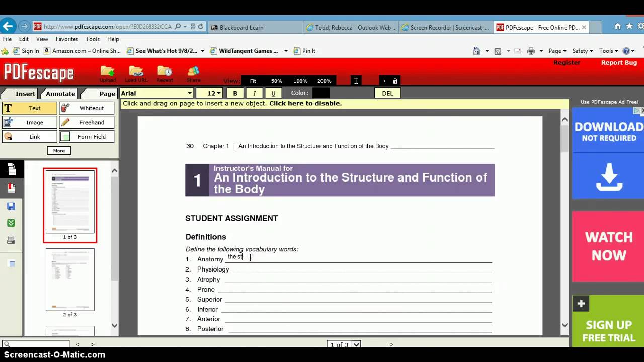Expand IE Page command menu
The width and height of the screenshot is (644, 362).
point(557,51)
